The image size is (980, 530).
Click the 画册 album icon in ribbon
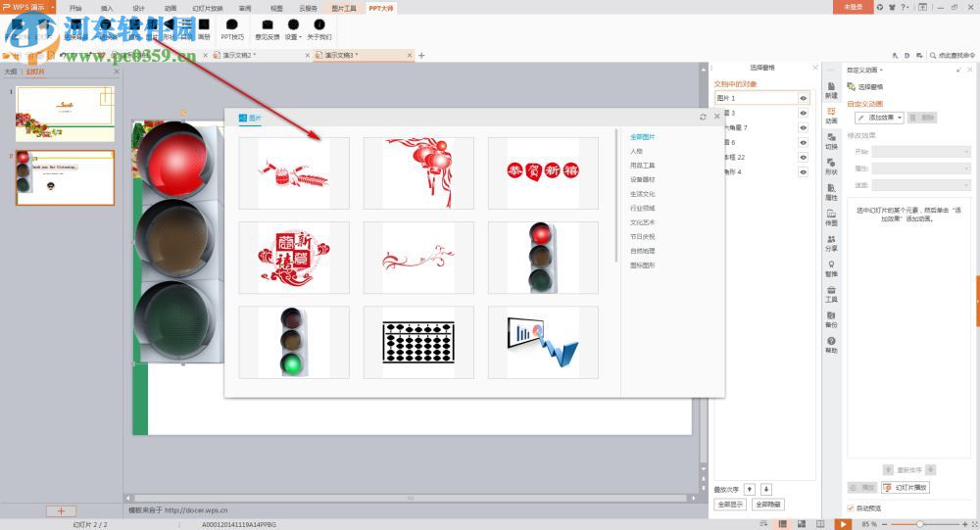[x=204, y=28]
